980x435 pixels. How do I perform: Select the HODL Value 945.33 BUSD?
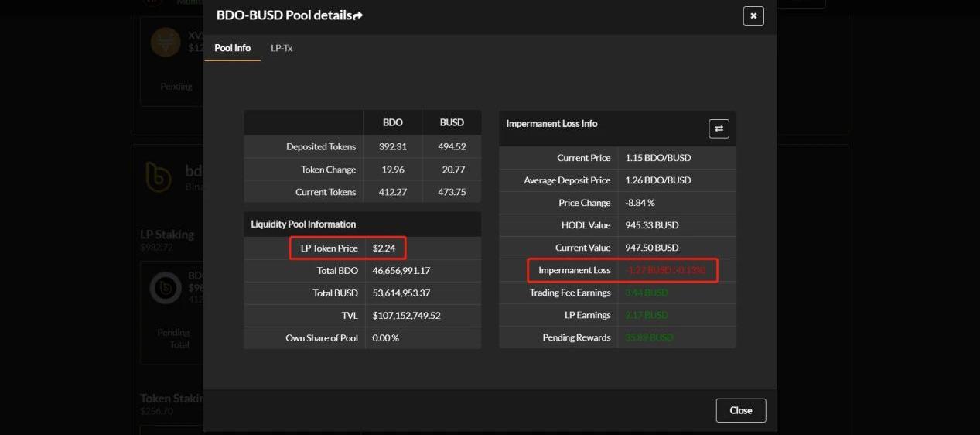pos(651,225)
